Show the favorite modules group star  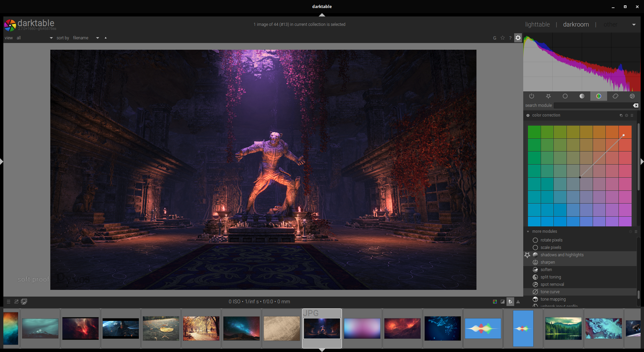(548, 96)
